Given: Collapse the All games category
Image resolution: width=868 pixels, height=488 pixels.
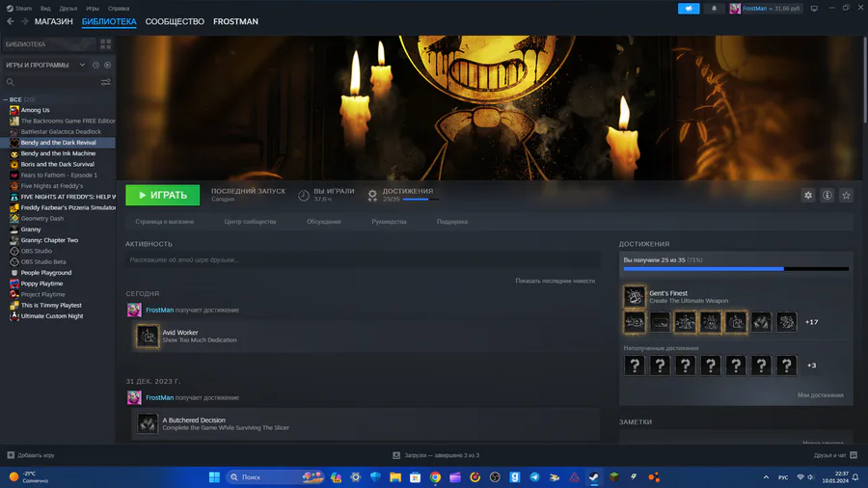Looking at the screenshot, I should [6, 99].
